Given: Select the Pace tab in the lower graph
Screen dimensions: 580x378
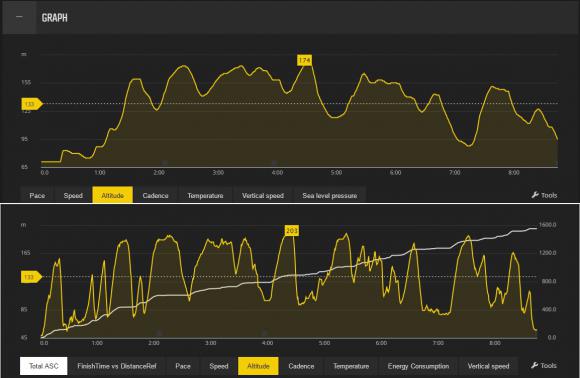Looking at the screenshot, I should click(x=183, y=366).
